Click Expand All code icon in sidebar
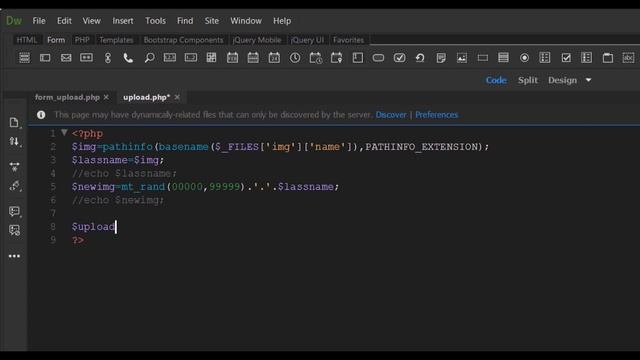The width and height of the screenshot is (640, 360). [14, 167]
